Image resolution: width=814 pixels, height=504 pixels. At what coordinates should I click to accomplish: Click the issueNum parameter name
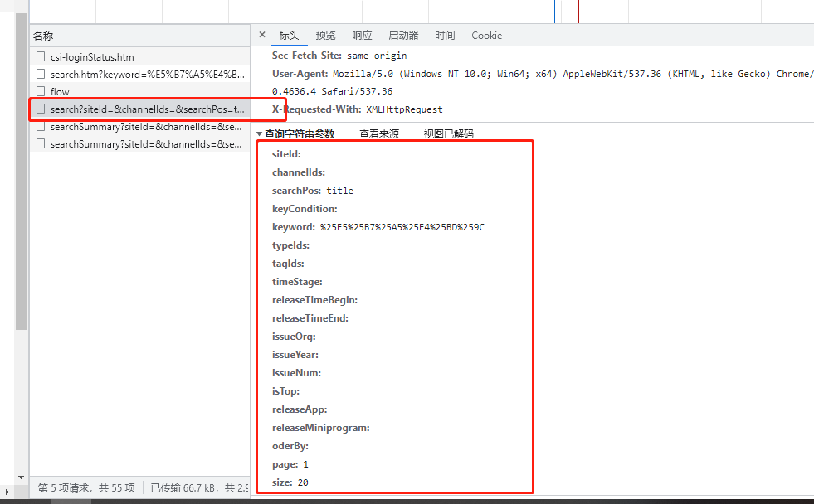coord(296,373)
